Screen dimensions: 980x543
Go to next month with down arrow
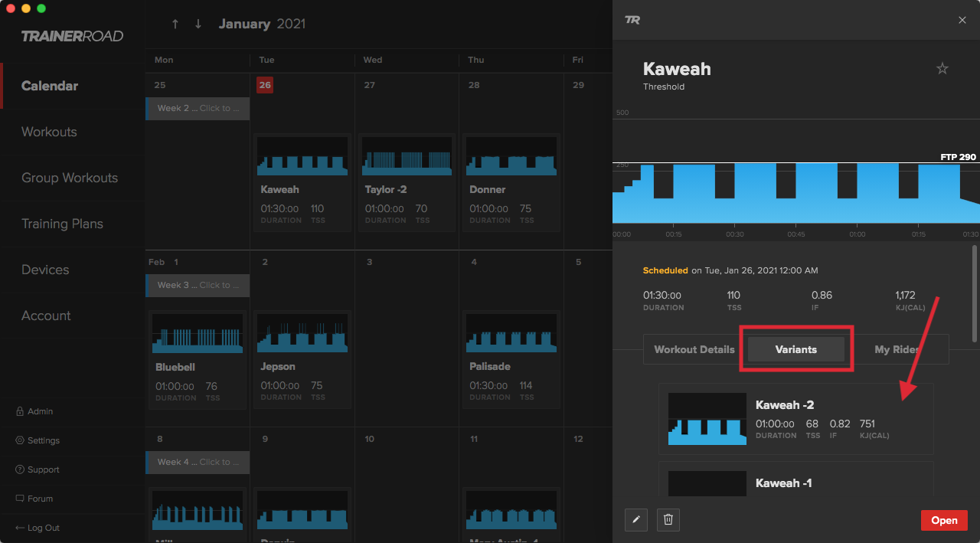[198, 24]
